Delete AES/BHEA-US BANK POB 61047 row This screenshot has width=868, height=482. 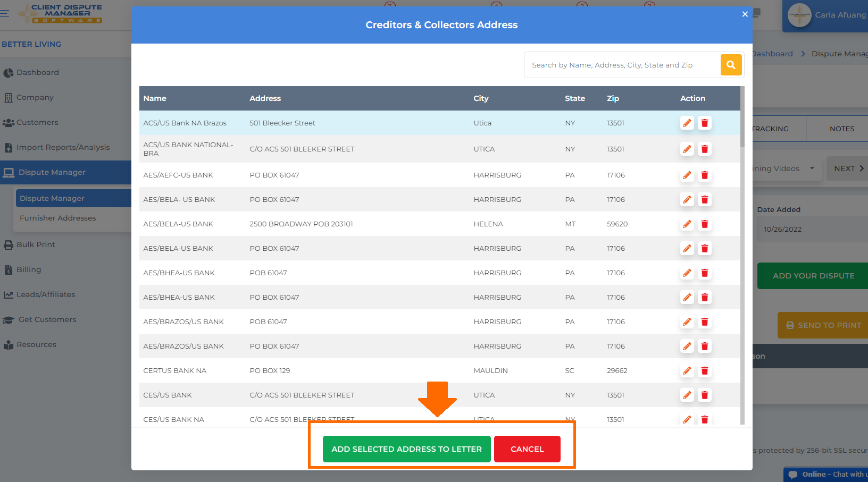click(x=705, y=273)
